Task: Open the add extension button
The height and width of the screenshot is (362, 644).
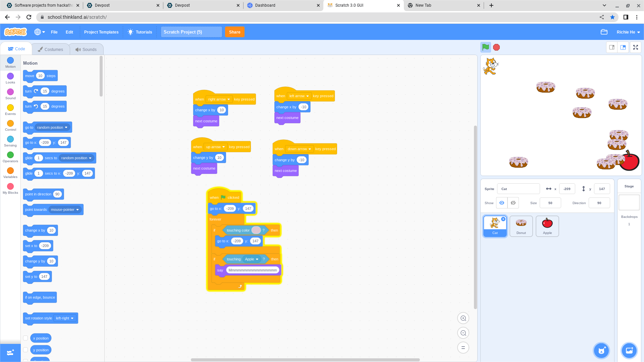Action: click(10, 352)
